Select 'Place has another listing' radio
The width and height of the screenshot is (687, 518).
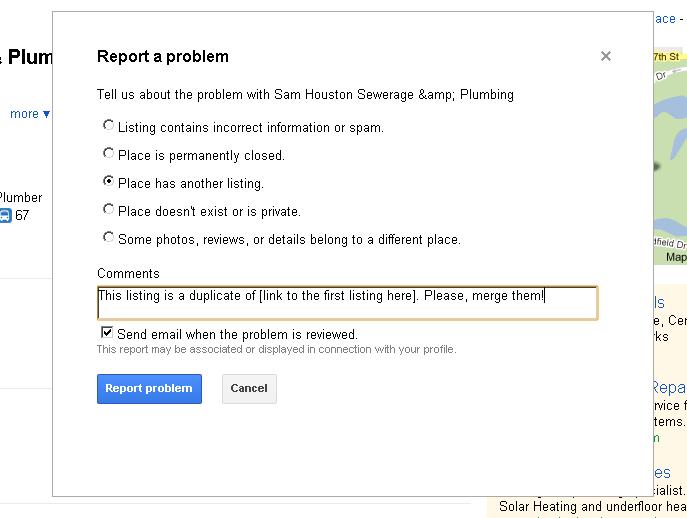(x=108, y=182)
